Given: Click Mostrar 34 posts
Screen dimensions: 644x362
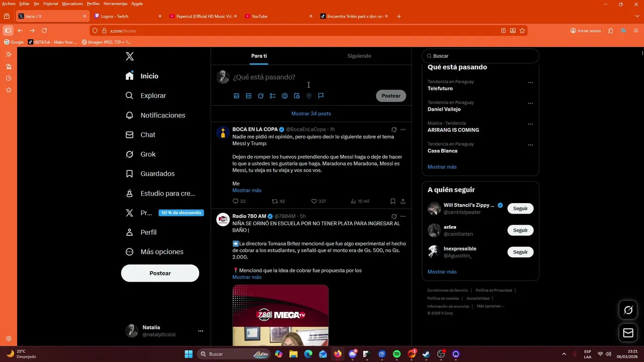Looking at the screenshot, I should pyautogui.click(x=311, y=114).
